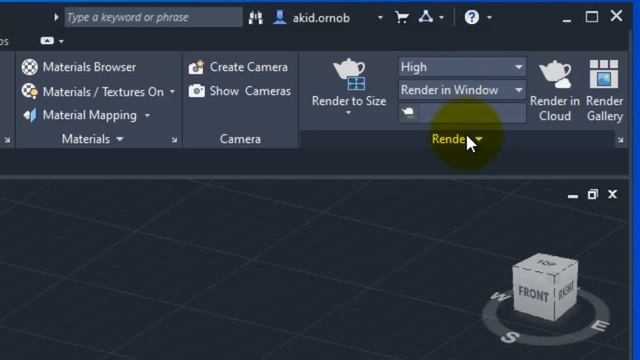This screenshot has height=360, width=640.
Task: Open the Autodesk connect triangle icon
Action: click(426, 17)
